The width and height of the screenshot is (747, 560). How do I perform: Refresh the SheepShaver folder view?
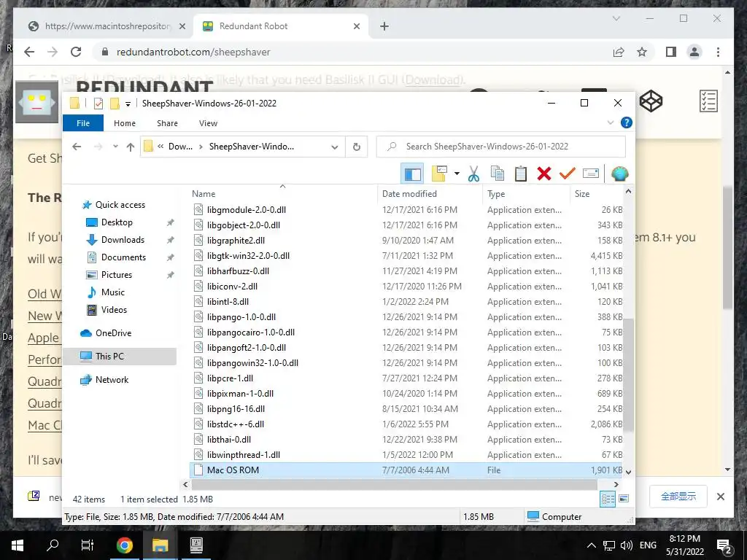pos(356,147)
